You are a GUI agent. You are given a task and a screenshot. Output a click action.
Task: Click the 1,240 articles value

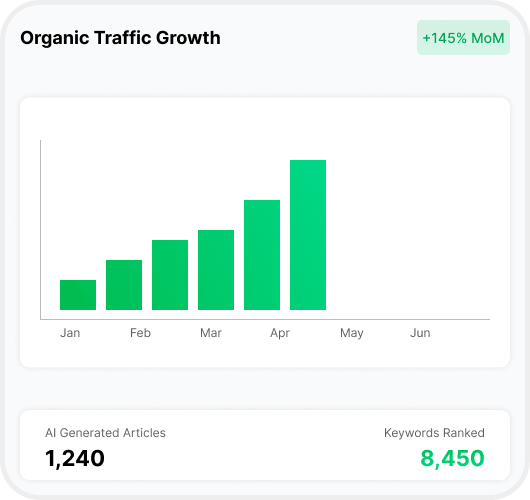click(x=75, y=458)
